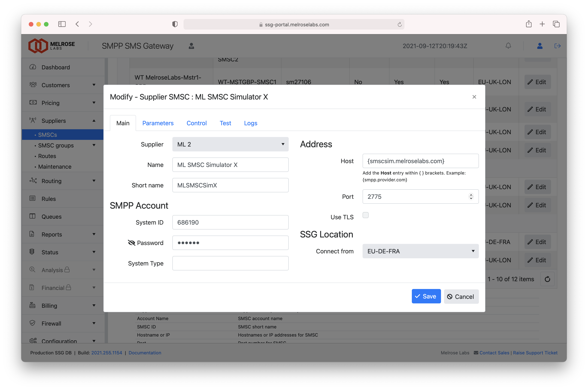
Task: Increment the Port number stepper
Action: tap(471, 195)
